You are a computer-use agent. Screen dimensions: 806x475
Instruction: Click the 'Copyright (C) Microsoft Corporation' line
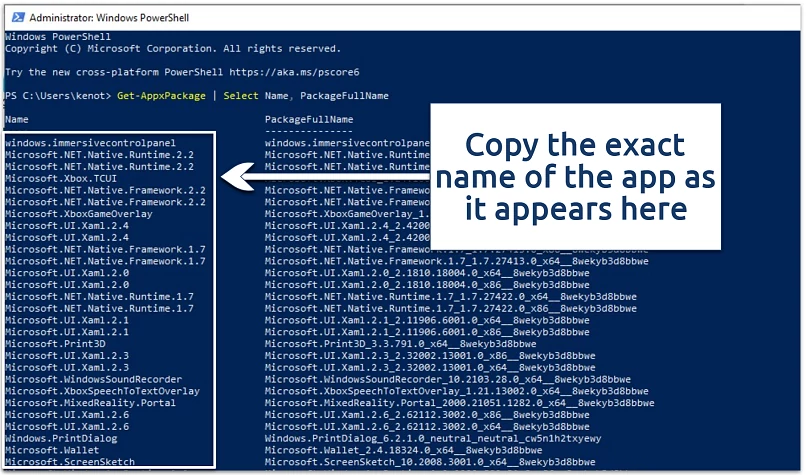tap(173, 49)
